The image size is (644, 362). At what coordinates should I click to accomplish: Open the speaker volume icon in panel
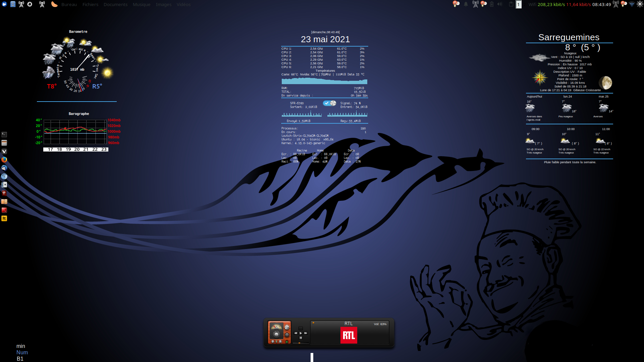[x=500, y=4]
